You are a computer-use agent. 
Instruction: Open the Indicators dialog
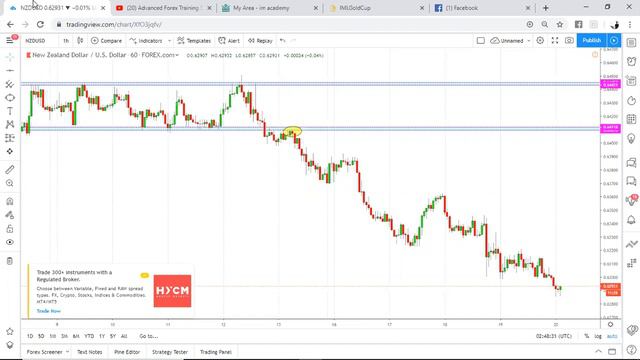(x=146, y=41)
